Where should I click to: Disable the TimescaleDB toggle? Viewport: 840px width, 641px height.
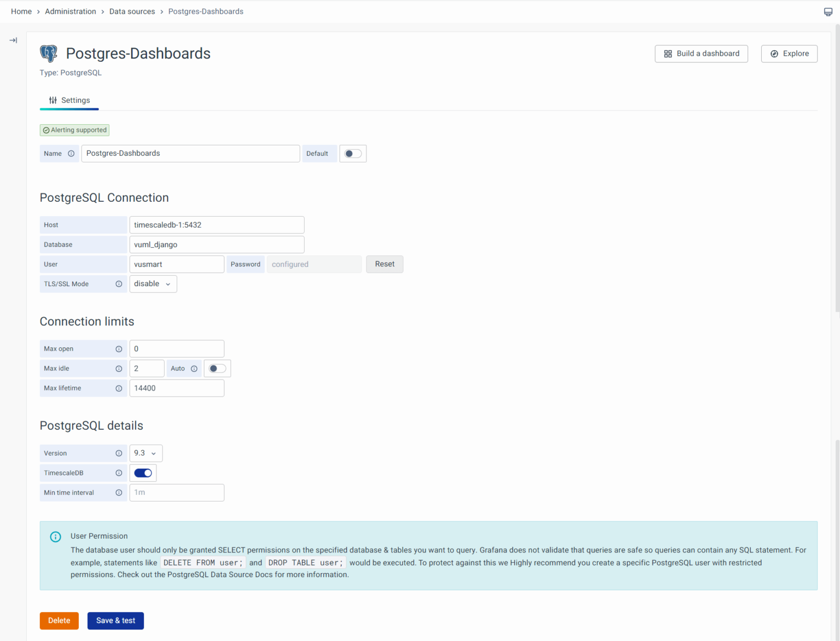tap(143, 473)
